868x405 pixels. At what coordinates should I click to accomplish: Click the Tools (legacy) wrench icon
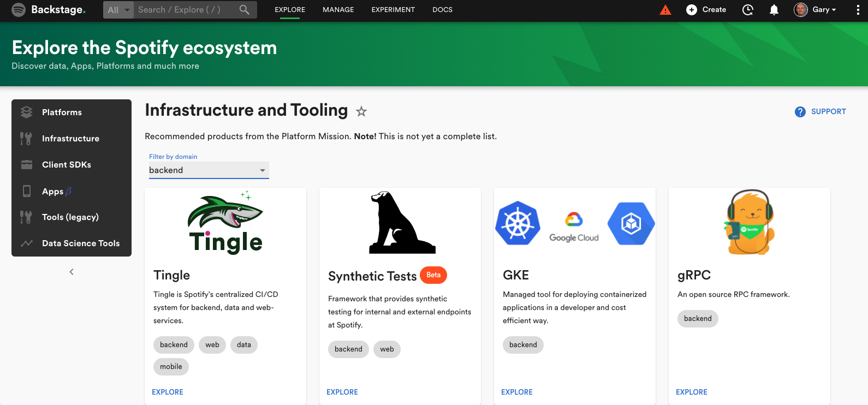point(26,217)
